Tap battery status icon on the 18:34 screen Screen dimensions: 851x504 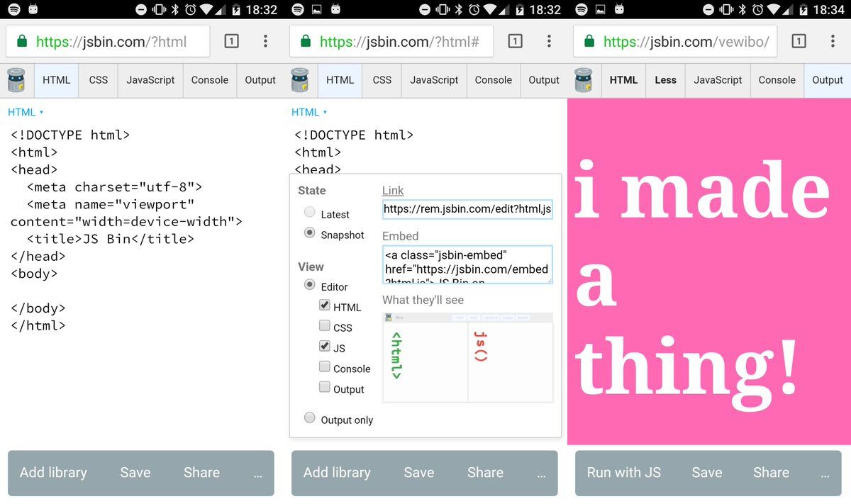point(803,10)
